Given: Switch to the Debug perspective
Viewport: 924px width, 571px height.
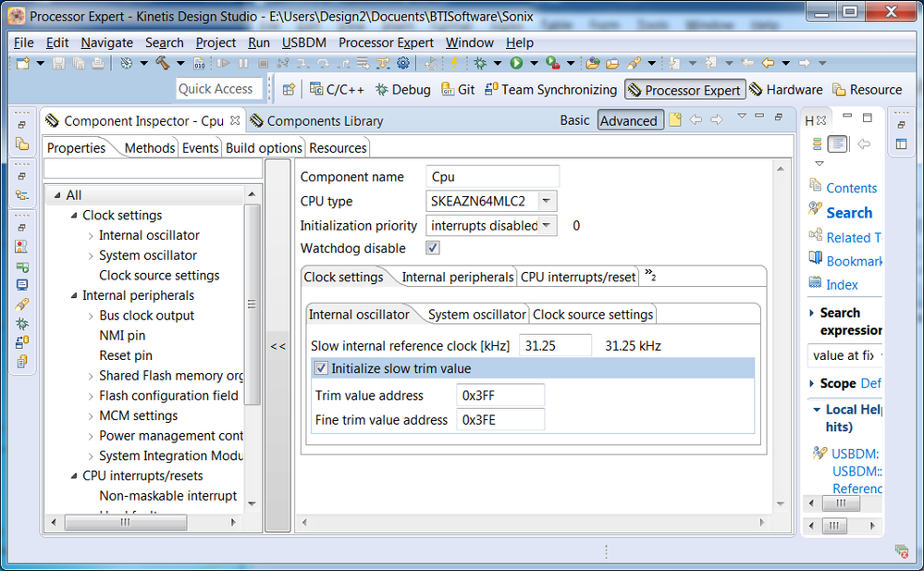Looking at the screenshot, I should click(x=403, y=90).
